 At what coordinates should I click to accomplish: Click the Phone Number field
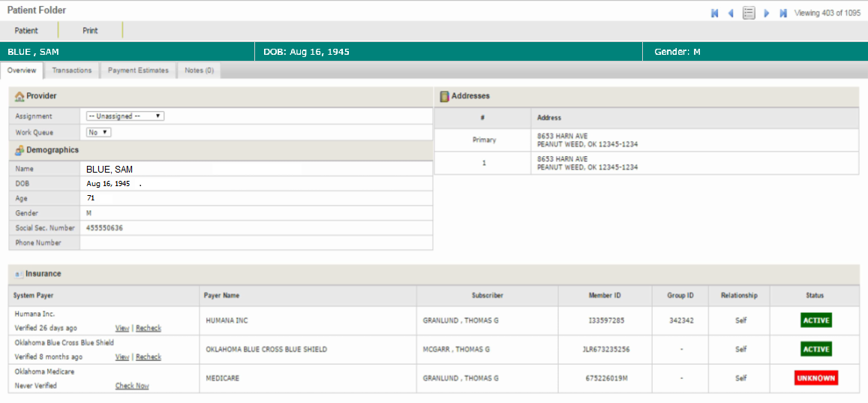pyautogui.click(x=255, y=242)
